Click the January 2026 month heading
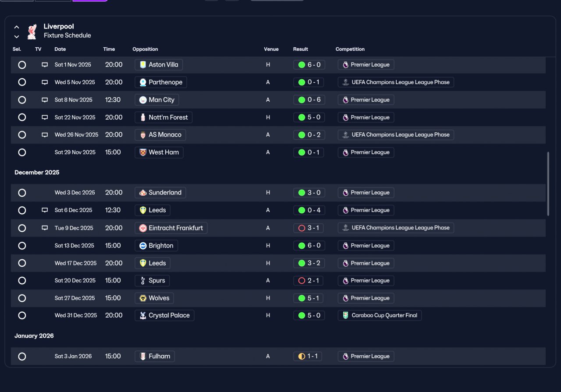 (34, 336)
